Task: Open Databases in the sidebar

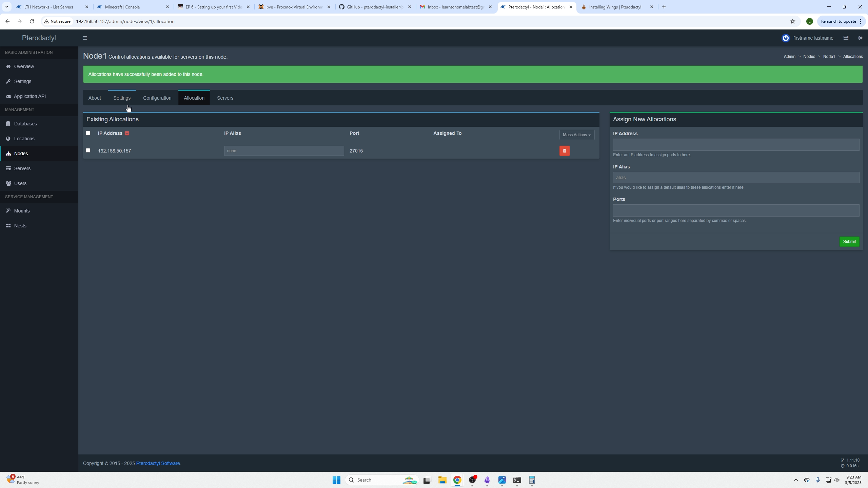Action: tap(25, 124)
